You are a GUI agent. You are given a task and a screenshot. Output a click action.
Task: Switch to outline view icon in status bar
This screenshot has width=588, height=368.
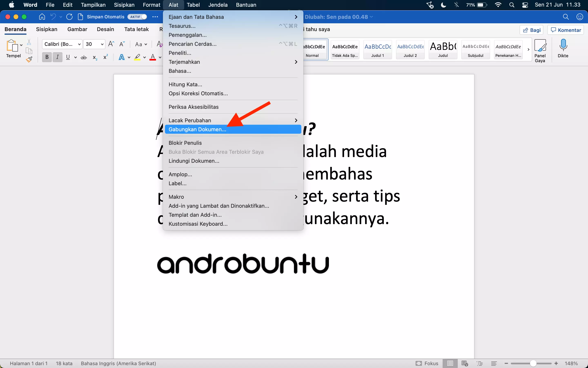[x=480, y=363]
